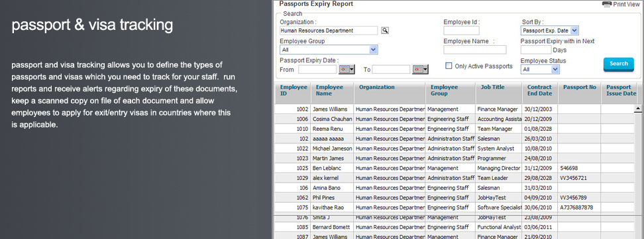The height and width of the screenshot is (239, 644).
Task: Open the From date calendar picker
Action: 347,70
